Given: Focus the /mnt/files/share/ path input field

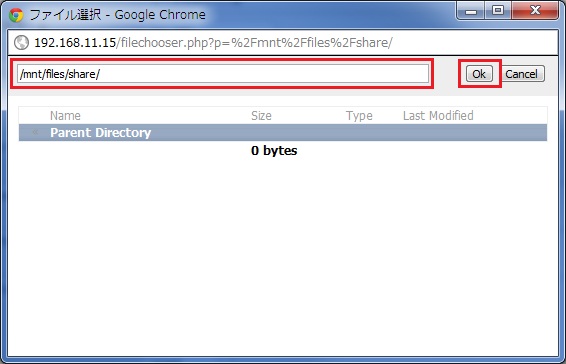Looking at the screenshot, I should point(223,74).
